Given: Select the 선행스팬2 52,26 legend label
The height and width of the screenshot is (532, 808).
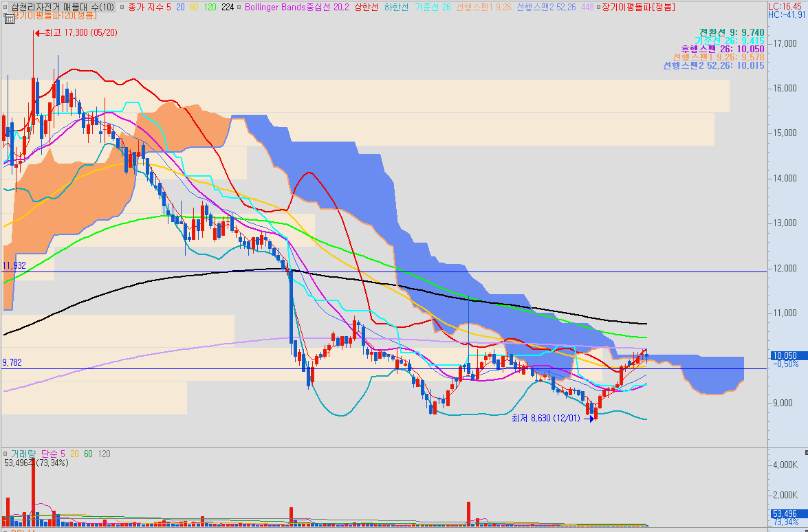Looking at the screenshot, I should point(546,7).
